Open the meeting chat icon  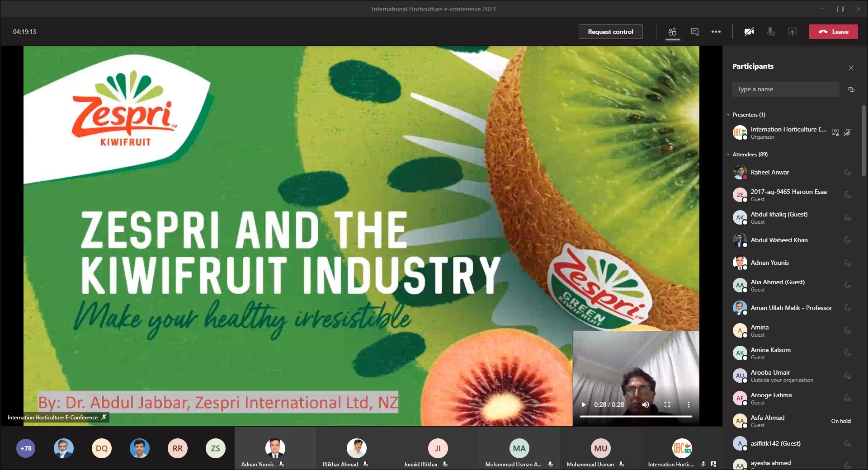[x=694, y=32]
